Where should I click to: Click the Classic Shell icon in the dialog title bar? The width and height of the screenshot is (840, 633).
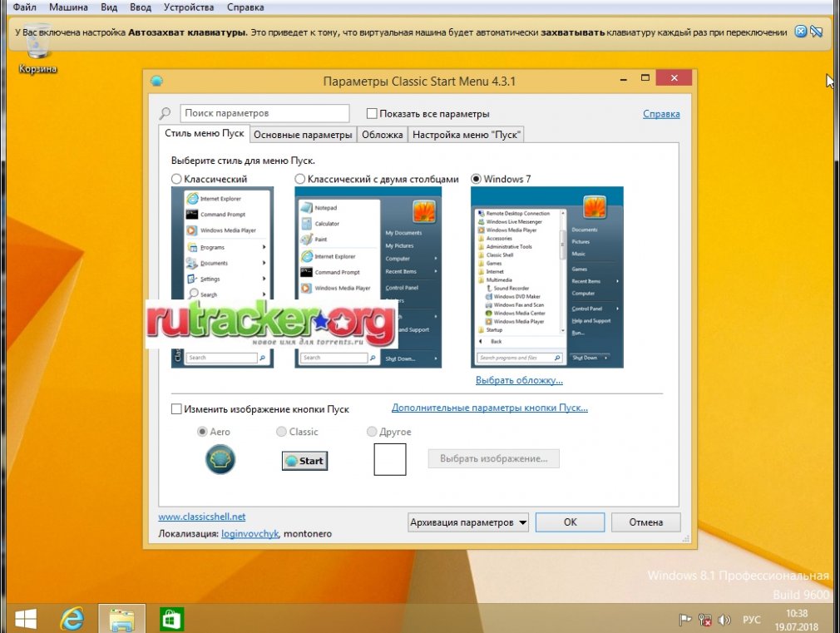[x=156, y=81]
